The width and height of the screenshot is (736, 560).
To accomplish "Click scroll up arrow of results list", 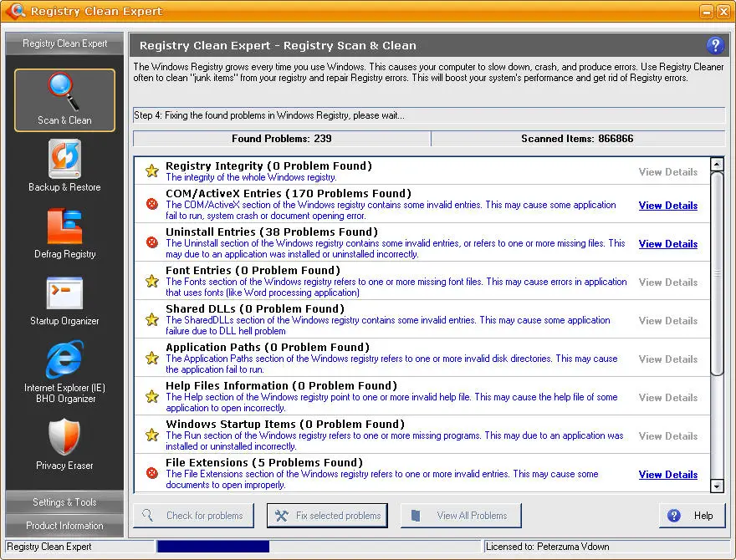I will coord(717,164).
